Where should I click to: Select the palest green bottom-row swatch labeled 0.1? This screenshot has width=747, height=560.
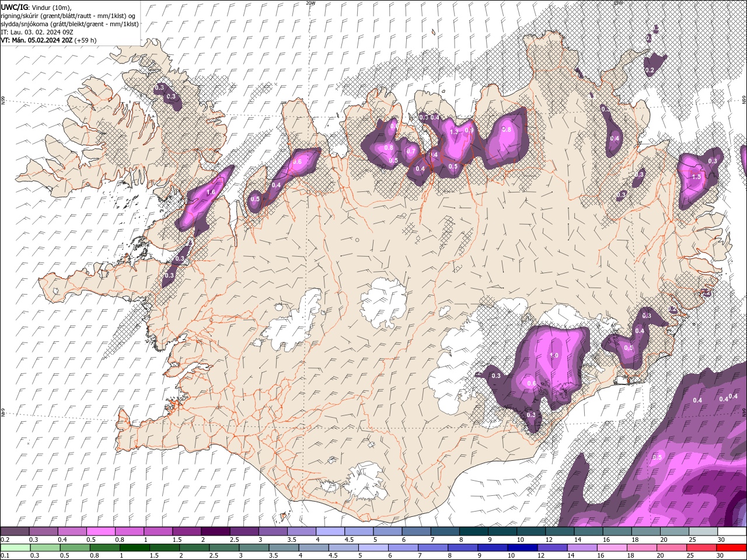point(15,548)
